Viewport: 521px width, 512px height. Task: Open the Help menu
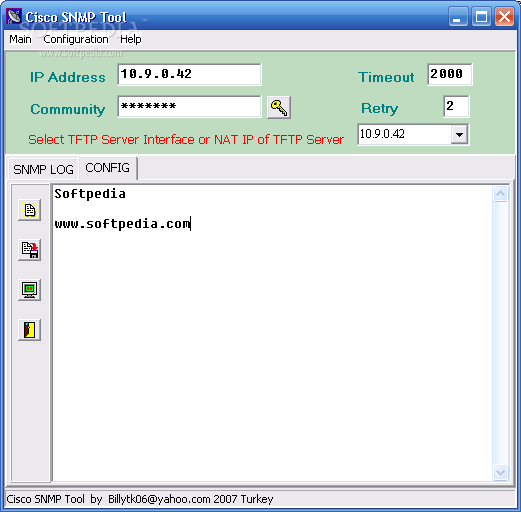point(131,39)
